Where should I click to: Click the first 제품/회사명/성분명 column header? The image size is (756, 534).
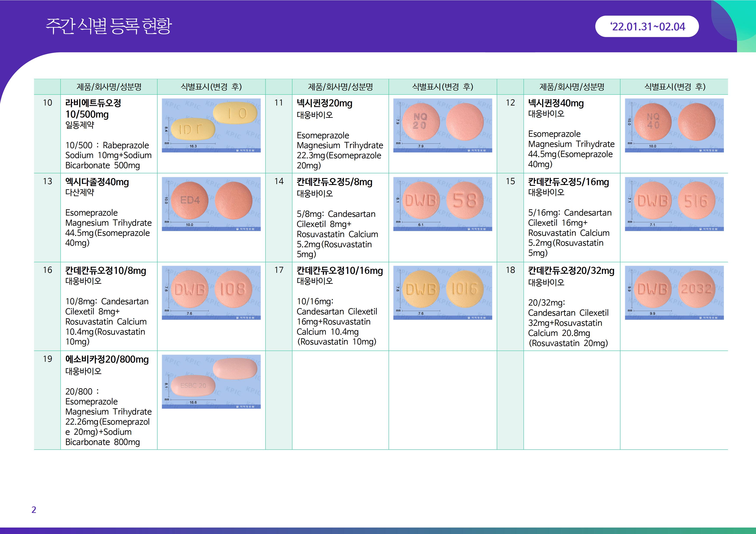click(109, 87)
